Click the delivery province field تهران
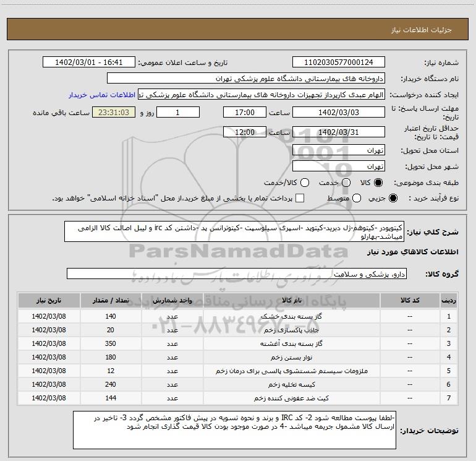 point(339,150)
